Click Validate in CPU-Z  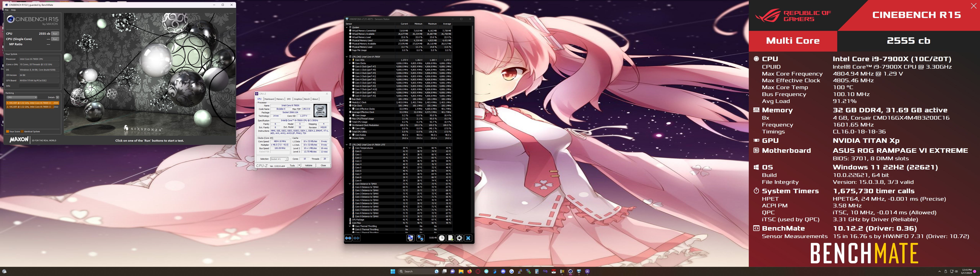click(x=309, y=165)
